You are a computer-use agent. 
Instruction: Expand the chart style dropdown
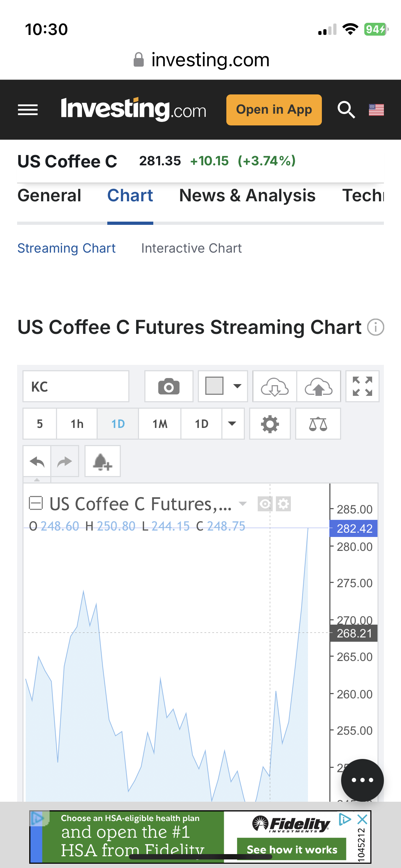[223, 386]
